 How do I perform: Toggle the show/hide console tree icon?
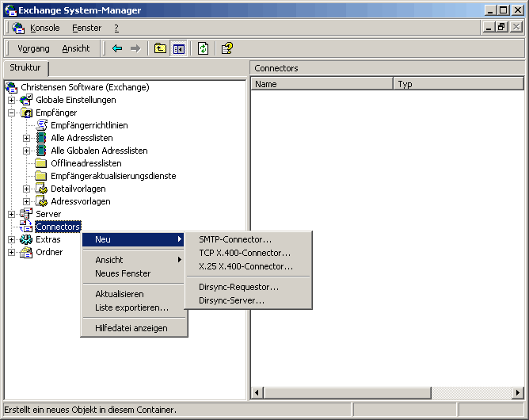coord(178,49)
